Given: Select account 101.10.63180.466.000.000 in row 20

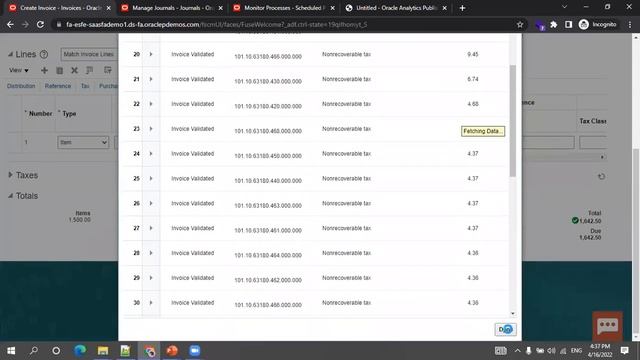Looking at the screenshot, I should point(268,56).
